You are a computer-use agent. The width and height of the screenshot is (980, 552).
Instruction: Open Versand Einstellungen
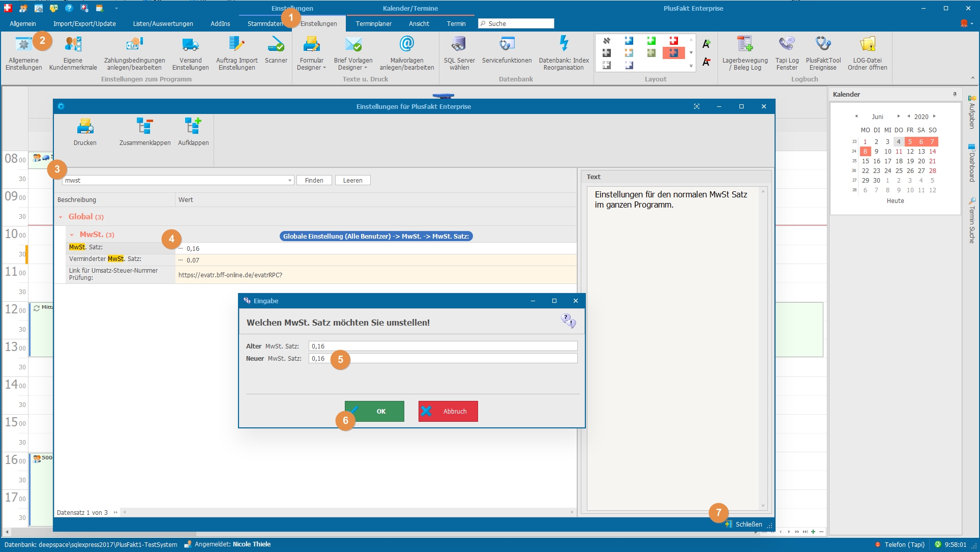click(190, 53)
